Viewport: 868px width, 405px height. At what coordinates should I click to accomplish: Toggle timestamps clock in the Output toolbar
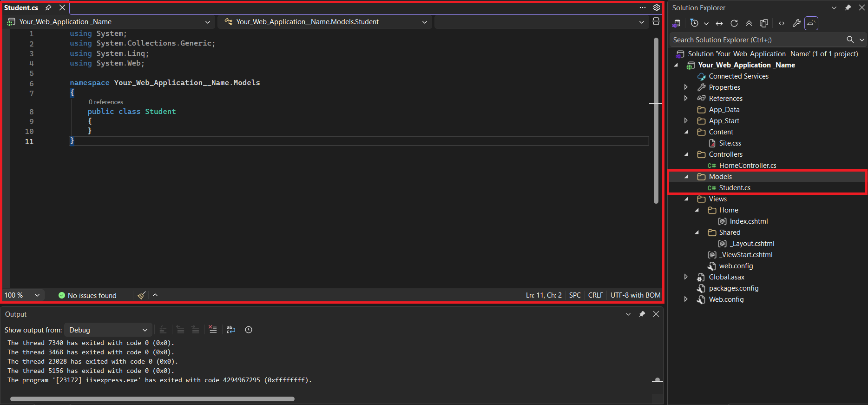(x=249, y=330)
